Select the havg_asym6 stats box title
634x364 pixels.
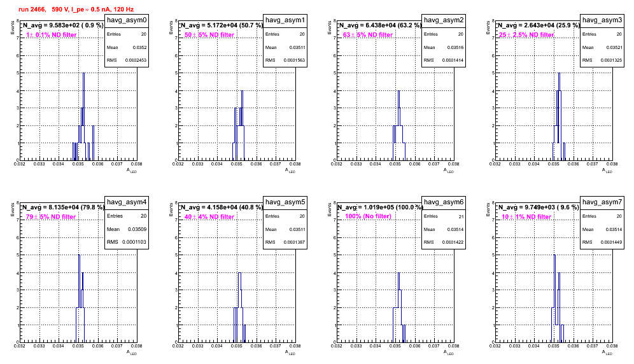[444, 202]
